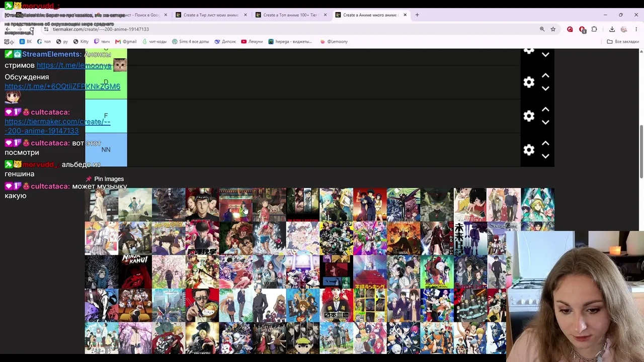Open the 'ру' bookmark

pos(62,42)
